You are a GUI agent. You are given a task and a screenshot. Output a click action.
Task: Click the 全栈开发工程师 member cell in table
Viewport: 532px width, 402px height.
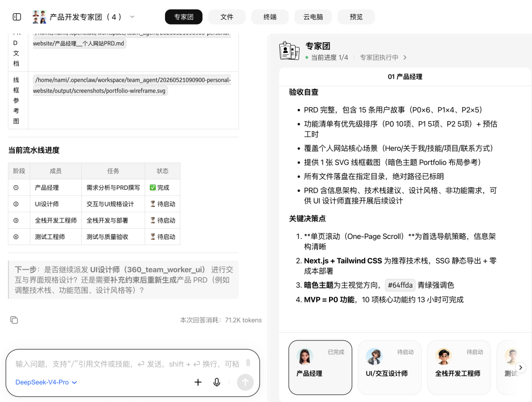click(x=56, y=220)
